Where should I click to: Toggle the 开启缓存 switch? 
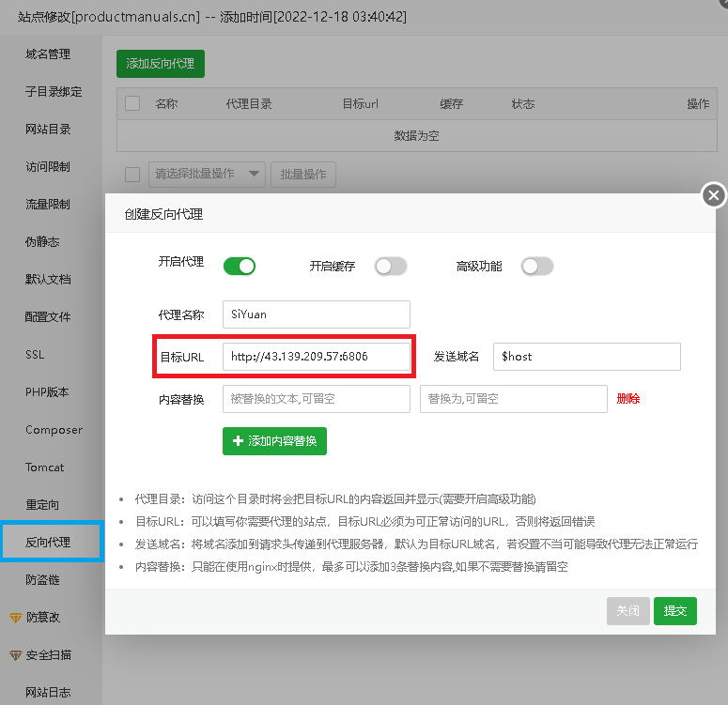click(x=391, y=267)
